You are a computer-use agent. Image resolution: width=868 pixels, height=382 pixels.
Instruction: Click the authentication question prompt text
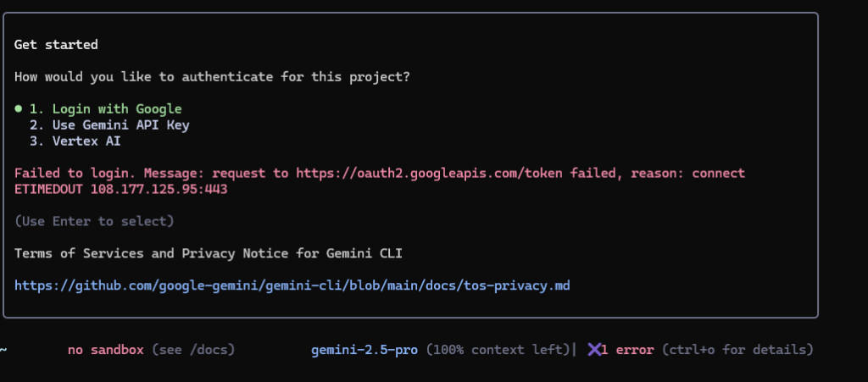212,77
